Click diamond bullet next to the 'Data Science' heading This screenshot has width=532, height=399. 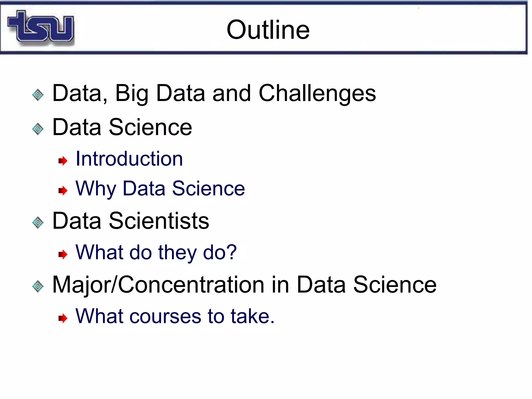[x=38, y=129]
